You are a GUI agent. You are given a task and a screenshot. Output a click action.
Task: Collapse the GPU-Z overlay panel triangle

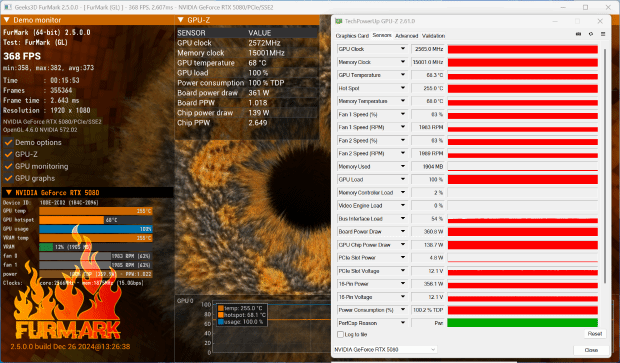181,20
